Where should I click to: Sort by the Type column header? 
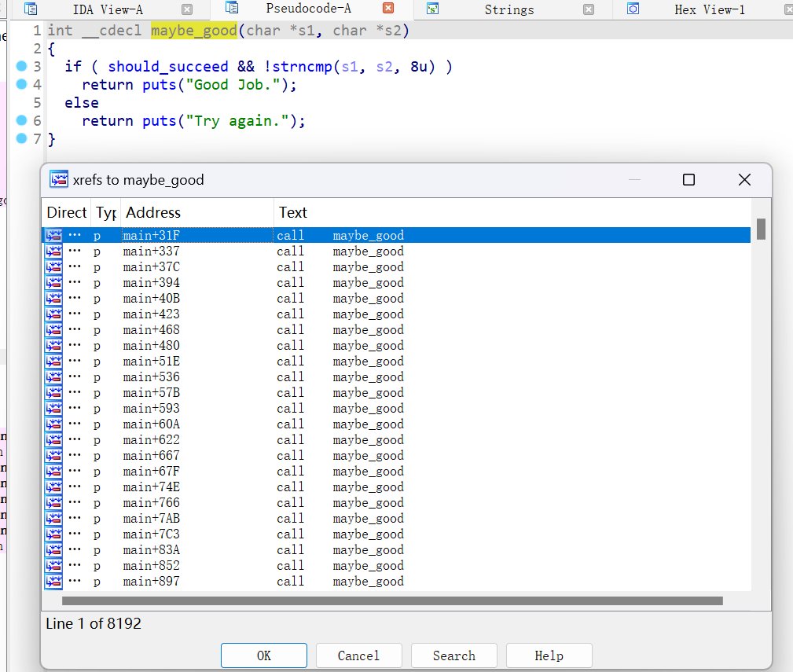[105, 212]
